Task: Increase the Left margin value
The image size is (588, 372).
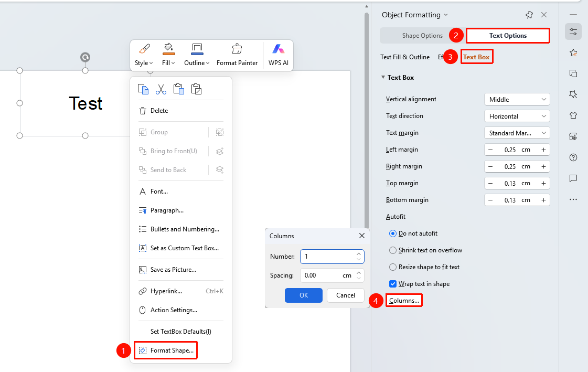Action: (543, 150)
